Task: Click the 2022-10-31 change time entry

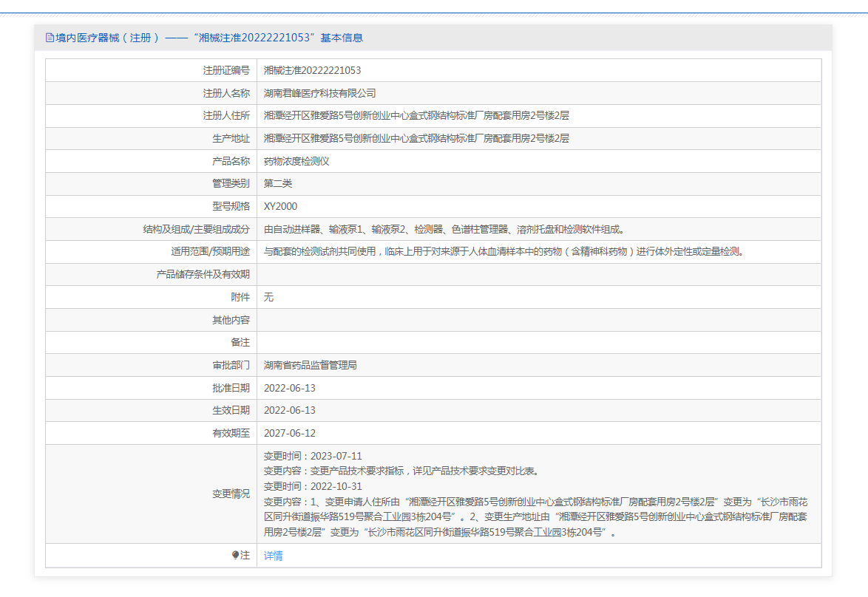Action: tap(313, 486)
